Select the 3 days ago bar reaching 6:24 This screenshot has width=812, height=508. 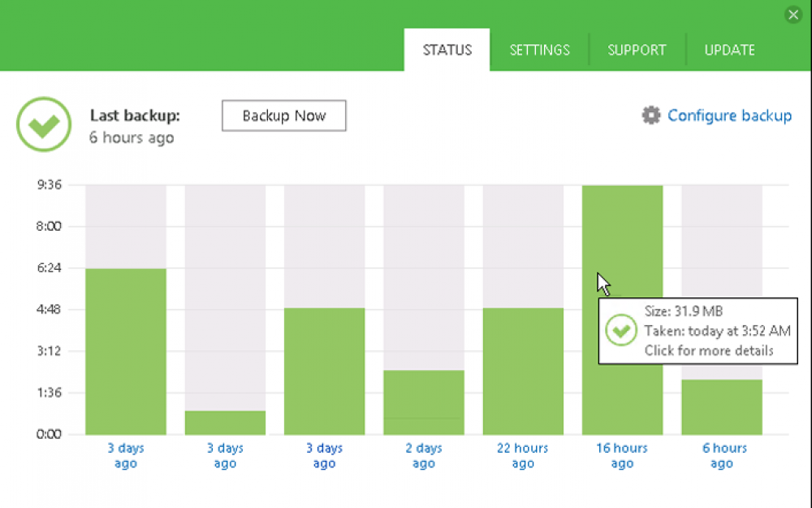tap(126, 351)
